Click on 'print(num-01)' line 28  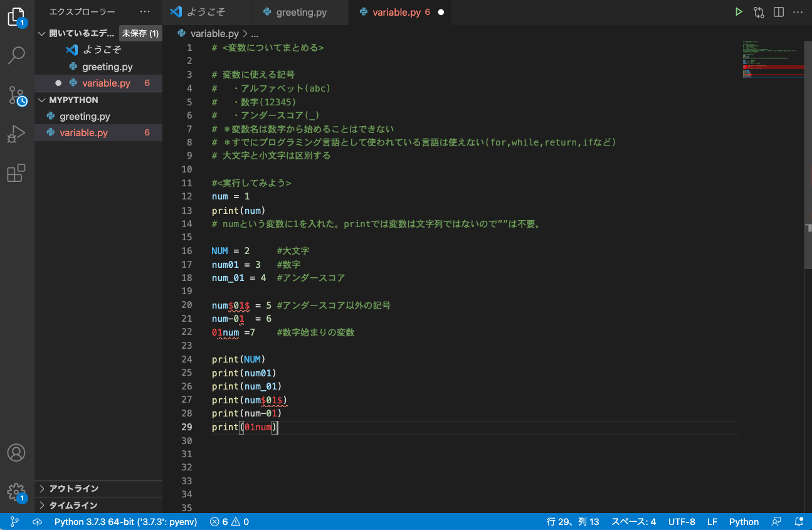(247, 413)
